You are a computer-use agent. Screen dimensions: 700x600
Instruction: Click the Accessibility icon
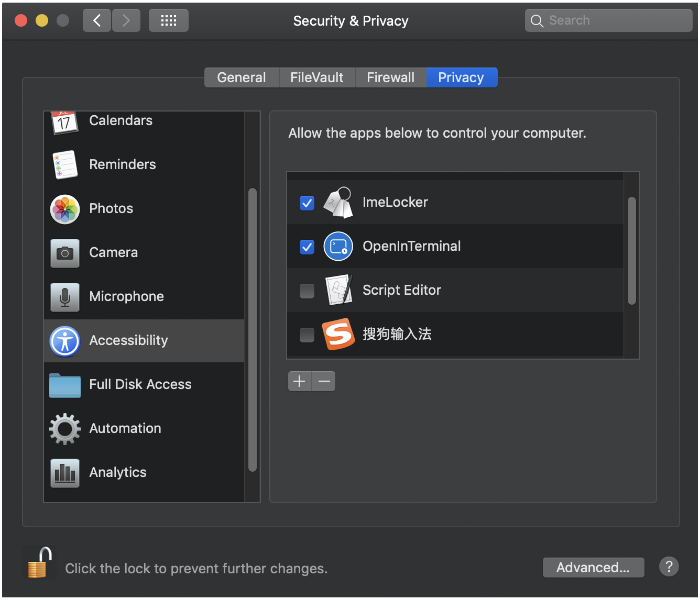[65, 341]
